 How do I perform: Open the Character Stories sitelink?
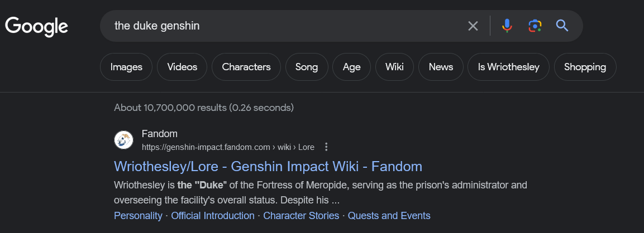pos(301,216)
